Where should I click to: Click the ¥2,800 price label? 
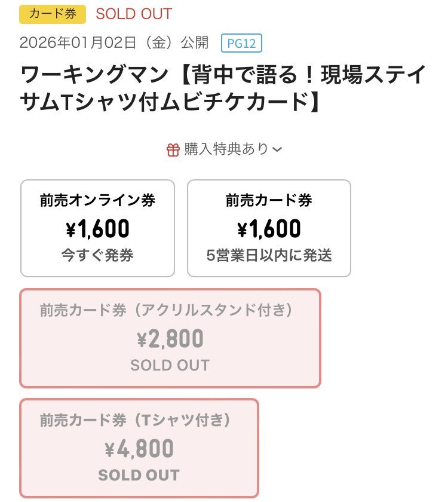(170, 339)
